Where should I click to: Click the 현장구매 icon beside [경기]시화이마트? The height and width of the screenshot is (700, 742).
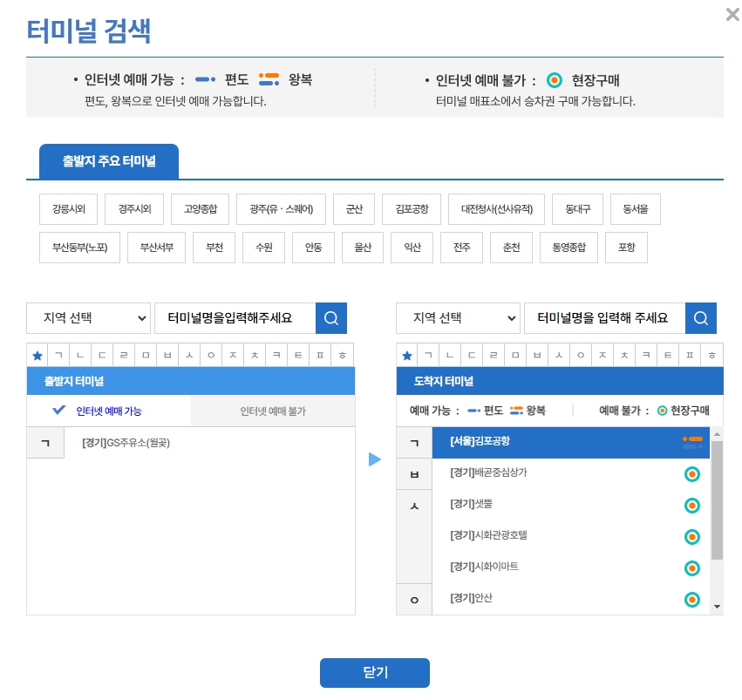coord(692,568)
